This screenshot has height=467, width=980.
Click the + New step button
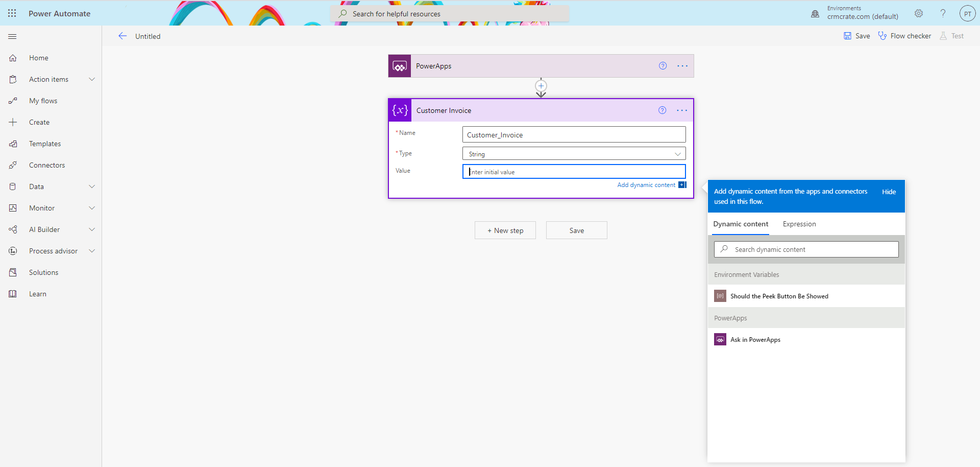pos(505,230)
